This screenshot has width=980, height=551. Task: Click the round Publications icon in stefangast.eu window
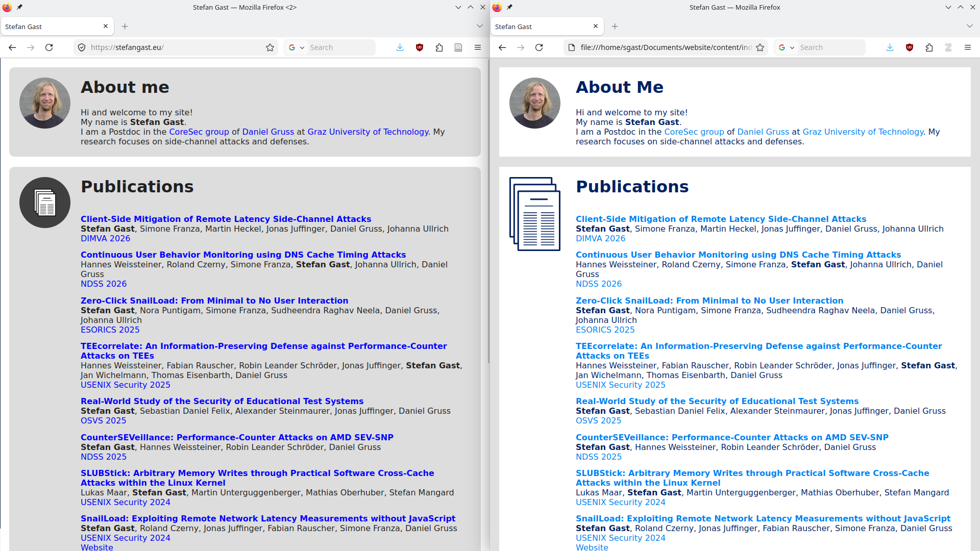[45, 203]
